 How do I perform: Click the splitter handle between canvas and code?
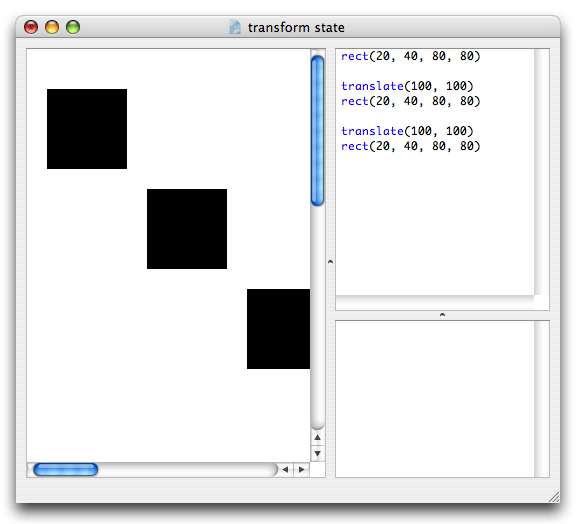tap(331, 262)
